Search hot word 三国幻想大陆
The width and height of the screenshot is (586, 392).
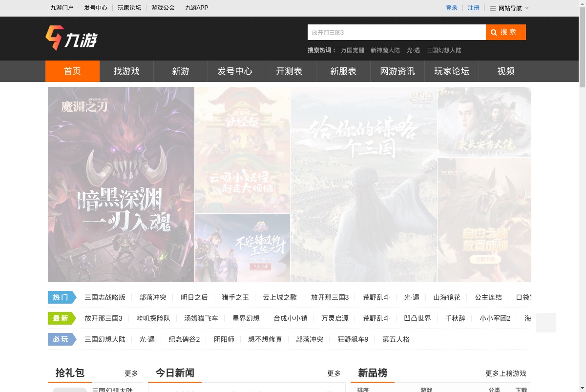point(444,50)
